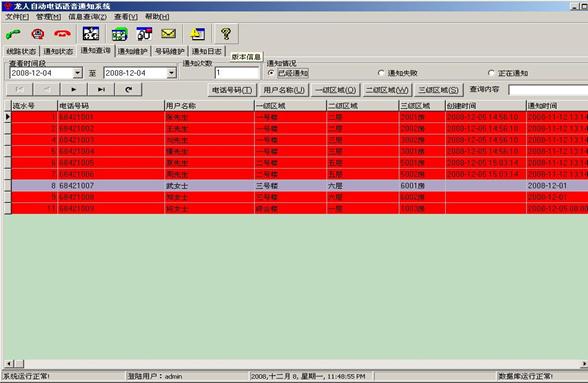Click the status bar date and time

308,376
